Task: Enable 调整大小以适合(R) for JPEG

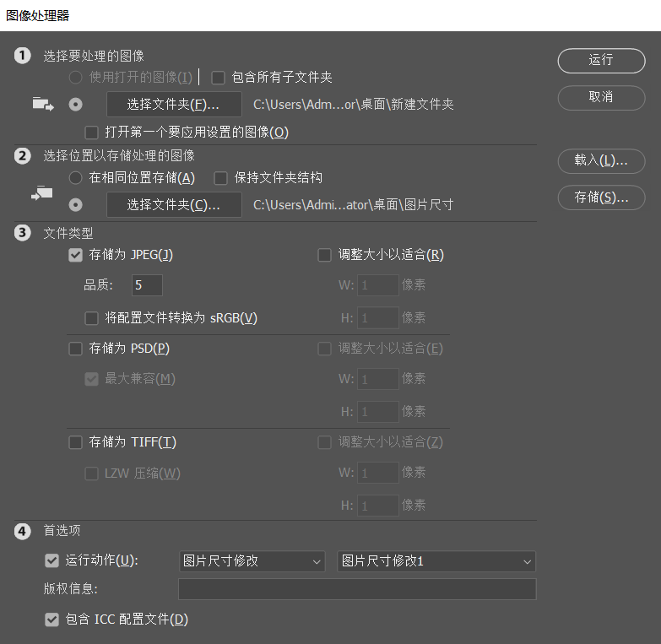Action: pyautogui.click(x=324, y=255)
